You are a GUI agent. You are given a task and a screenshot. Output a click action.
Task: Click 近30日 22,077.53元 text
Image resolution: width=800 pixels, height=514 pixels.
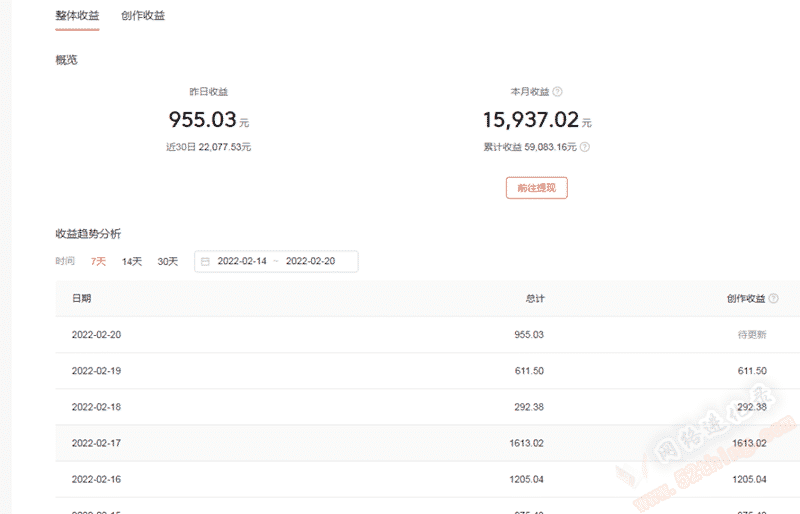(208, 147)
